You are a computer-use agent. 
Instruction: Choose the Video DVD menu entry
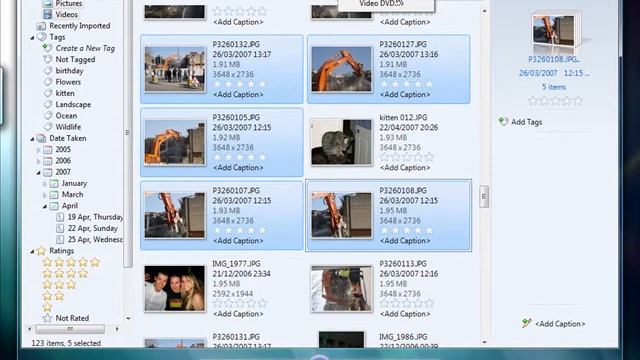pos(382,4)
